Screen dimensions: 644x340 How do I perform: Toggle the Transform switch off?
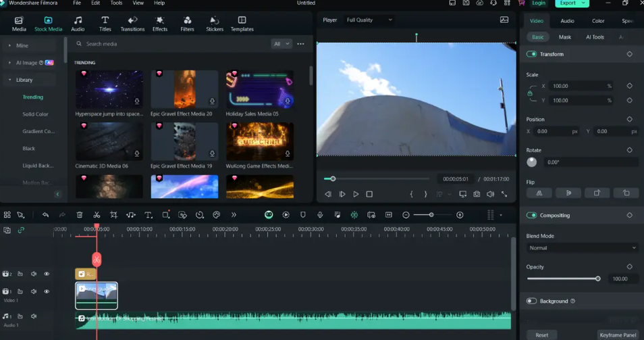click(x=532, y=54)
